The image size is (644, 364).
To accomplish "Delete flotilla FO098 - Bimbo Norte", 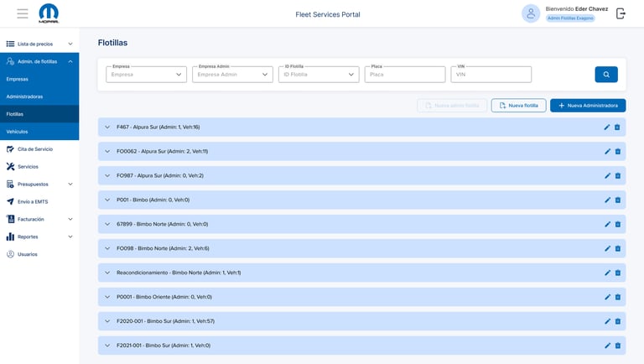I will point(618,248).
